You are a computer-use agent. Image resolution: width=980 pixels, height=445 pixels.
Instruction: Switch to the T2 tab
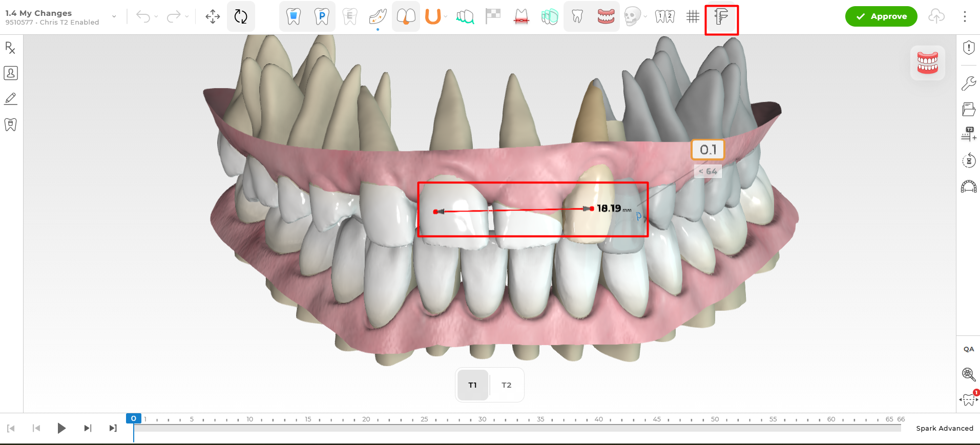tap(506, 385)
